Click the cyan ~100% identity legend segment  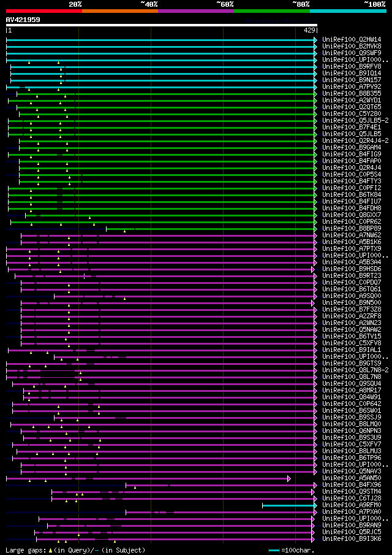tap(348, 11)
